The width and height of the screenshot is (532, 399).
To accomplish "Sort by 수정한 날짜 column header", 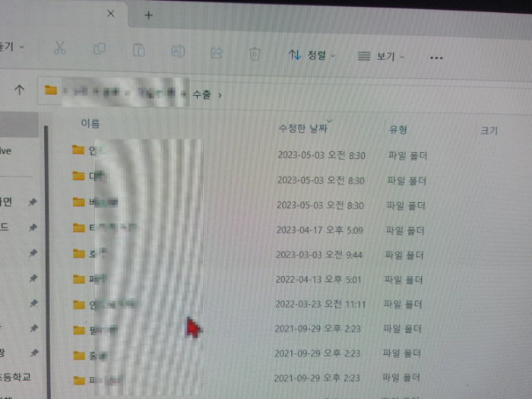I will [302, 128].
